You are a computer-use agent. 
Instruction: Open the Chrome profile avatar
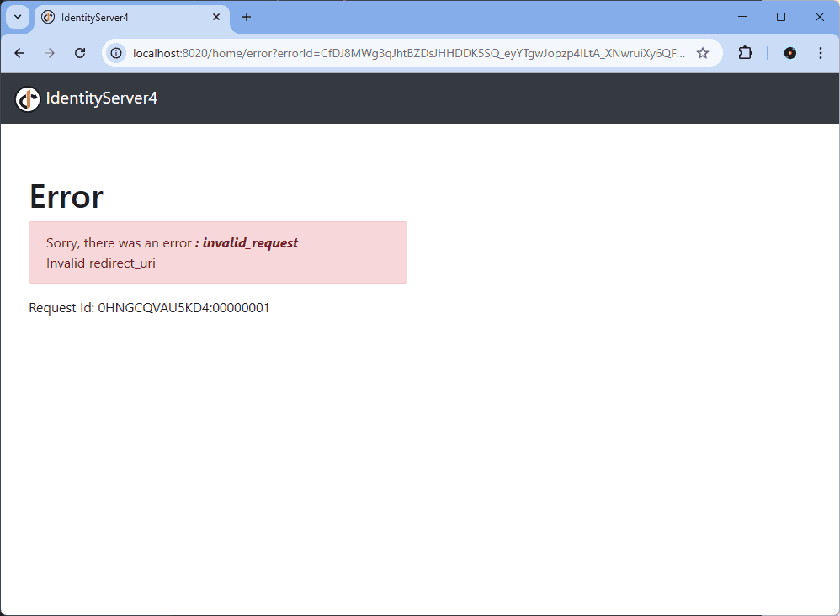789,53
